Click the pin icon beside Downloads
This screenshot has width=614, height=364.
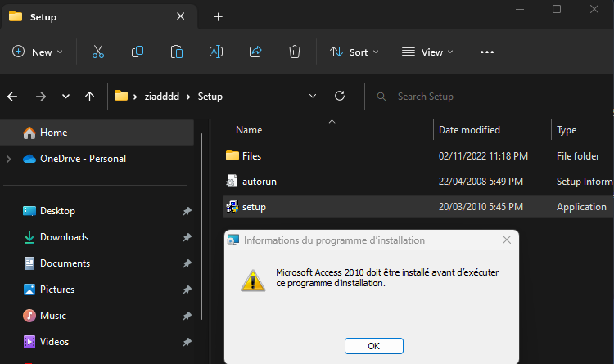pos(187,237)
